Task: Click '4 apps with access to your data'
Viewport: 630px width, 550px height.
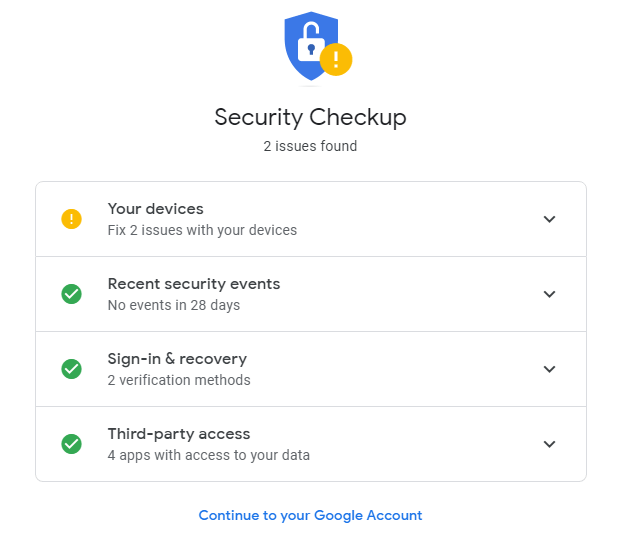Action: [x=208, y=455]
